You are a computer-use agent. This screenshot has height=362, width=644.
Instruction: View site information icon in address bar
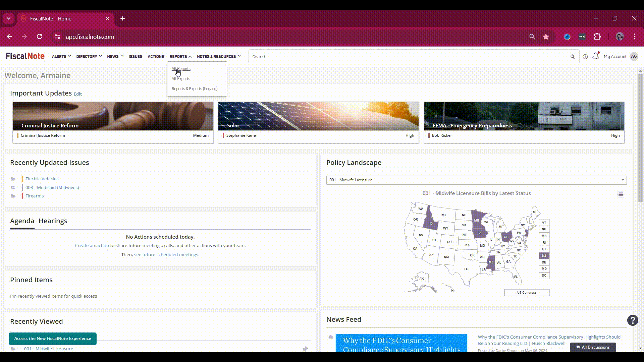(57, 37)
